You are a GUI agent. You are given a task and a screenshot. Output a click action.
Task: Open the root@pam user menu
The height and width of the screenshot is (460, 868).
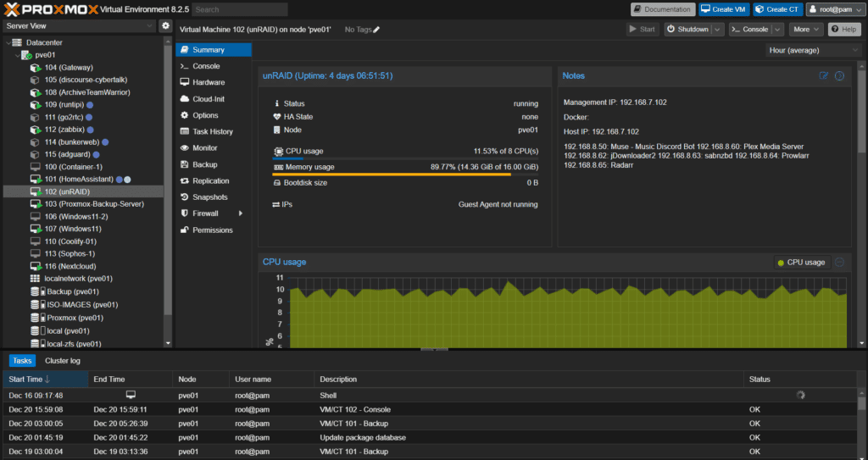[x=835, y=9]
